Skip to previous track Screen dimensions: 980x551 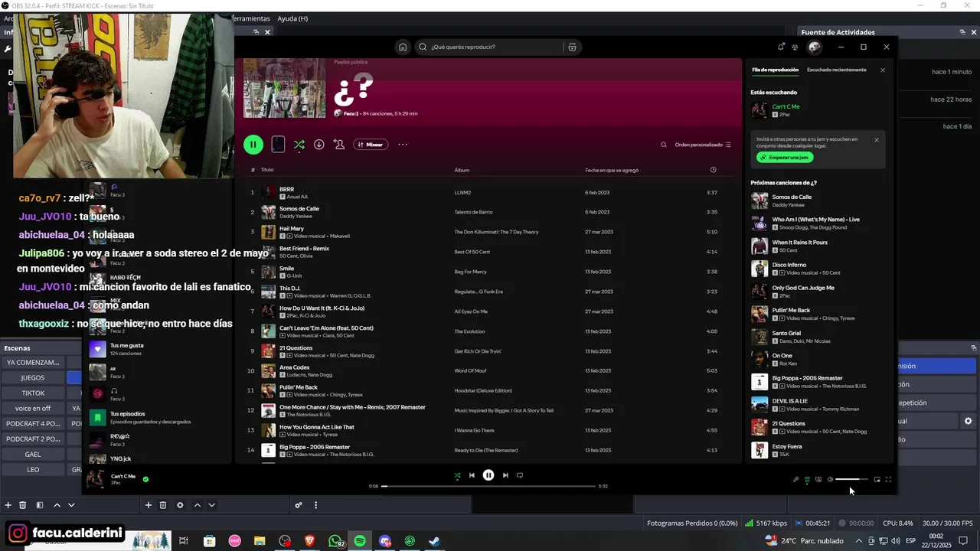[x=472, y=475]
